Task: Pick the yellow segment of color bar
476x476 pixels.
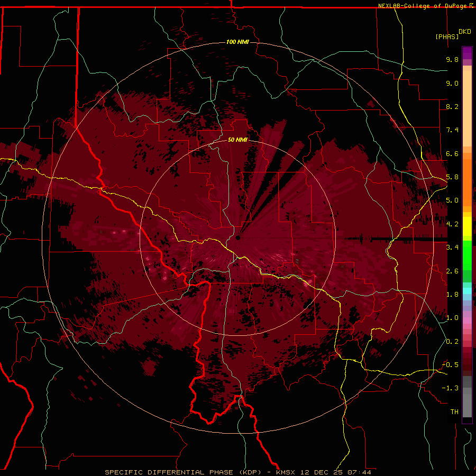Action: [467, 226]
